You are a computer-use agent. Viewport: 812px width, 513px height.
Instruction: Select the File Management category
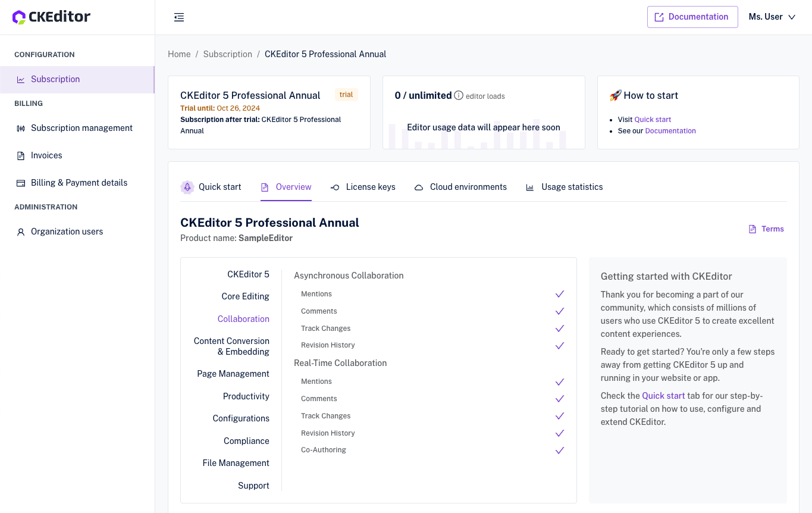(x=236, y=463)
